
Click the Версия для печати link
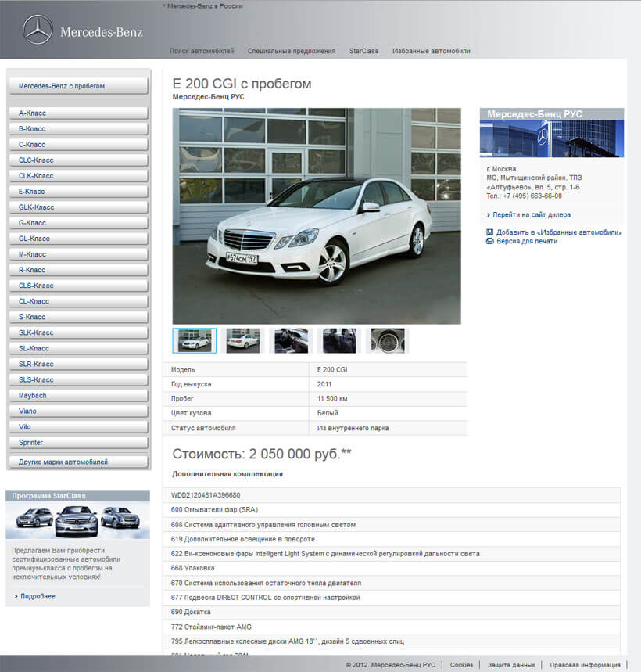[527, 241]
